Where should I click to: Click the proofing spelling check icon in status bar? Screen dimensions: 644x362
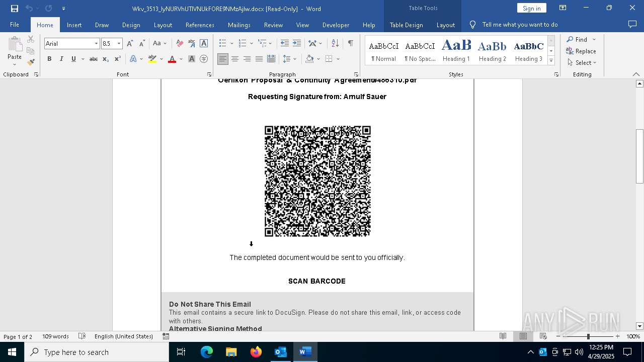83,336
